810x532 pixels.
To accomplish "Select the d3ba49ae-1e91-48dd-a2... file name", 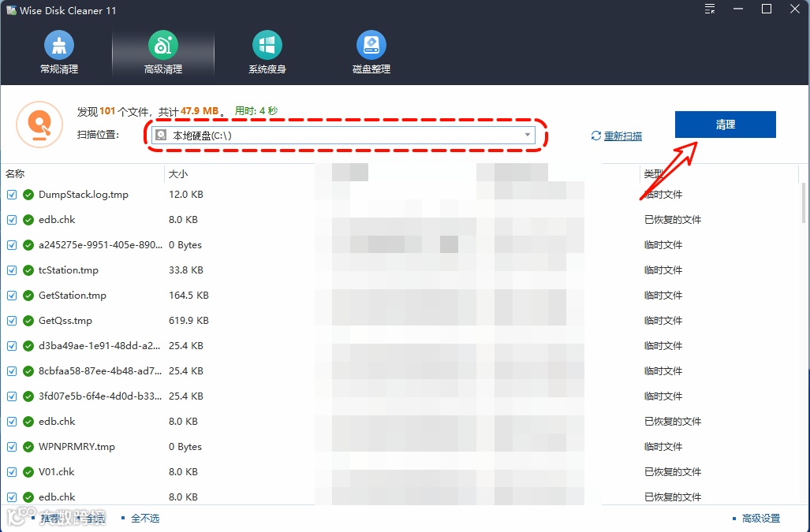I will (99, 346).
